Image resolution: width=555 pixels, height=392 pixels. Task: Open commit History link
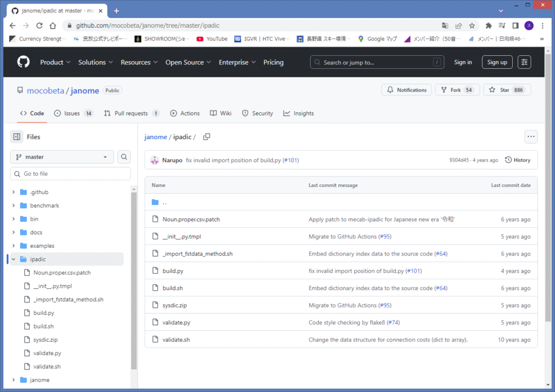(x=518, y=160)
